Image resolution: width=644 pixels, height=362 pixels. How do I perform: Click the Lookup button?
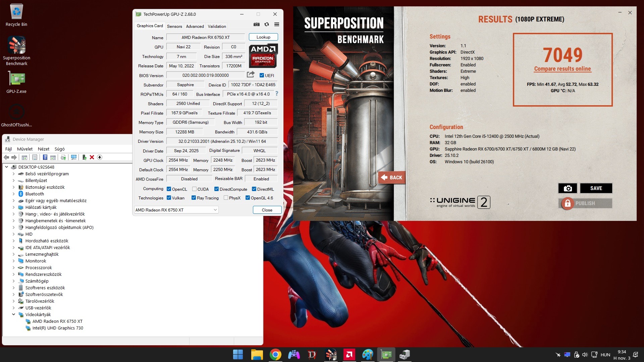(x=263, y=37)
